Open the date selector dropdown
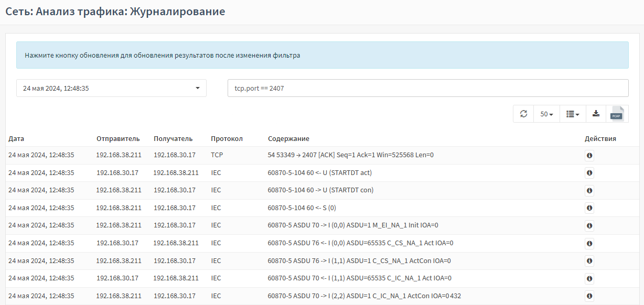644x305 pixels. point(111,89)
